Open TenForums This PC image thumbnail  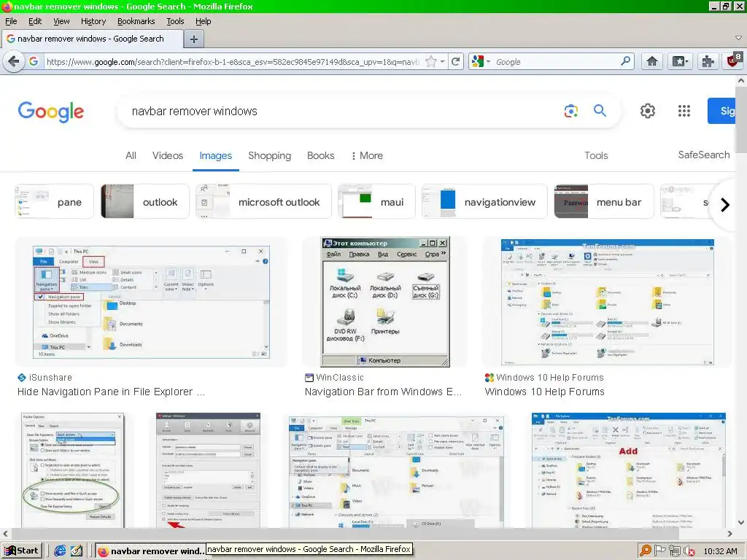(608, 302)
